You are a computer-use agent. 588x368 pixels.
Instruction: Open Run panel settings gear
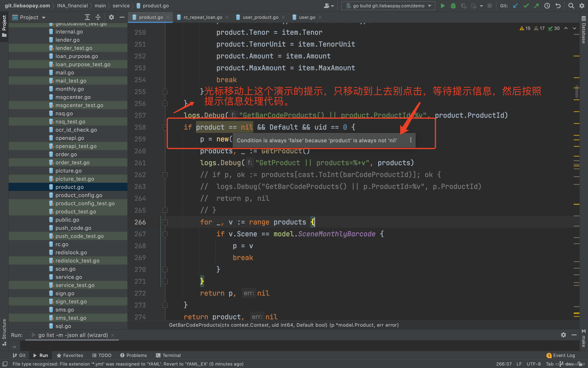pyautogui.click(x=563, y=335)
